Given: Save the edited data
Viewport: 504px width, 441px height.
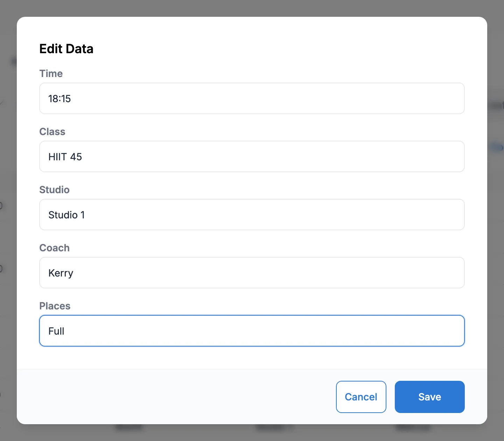Looking at the screenshot, I should point(430,397).
